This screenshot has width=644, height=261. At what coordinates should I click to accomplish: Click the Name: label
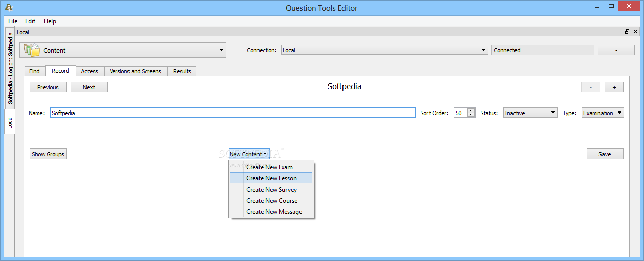tap(37, 113)
